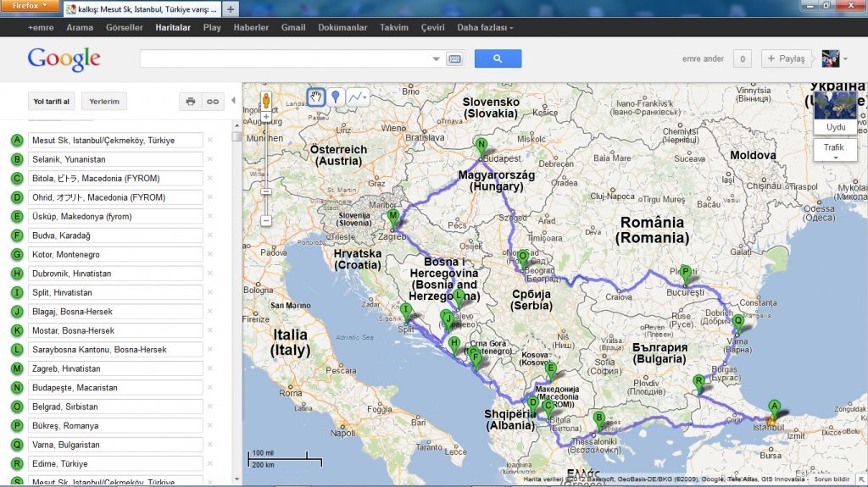
Task: Open Gmail from the top bar
Action: coord(293,28)
